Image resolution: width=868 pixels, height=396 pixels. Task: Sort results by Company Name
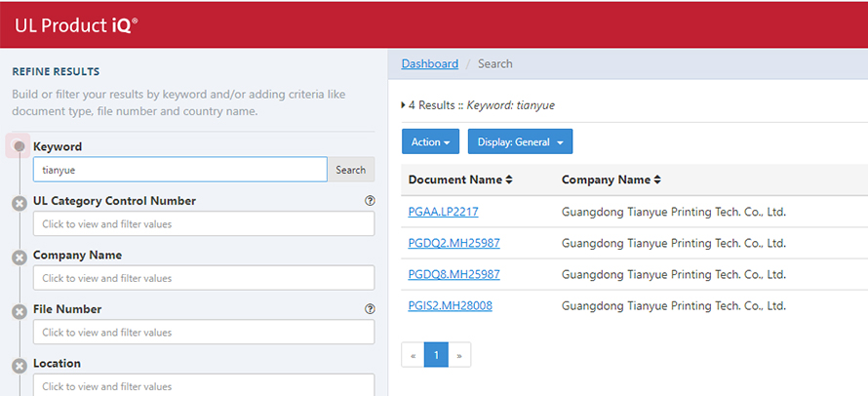tap(612, 180)
